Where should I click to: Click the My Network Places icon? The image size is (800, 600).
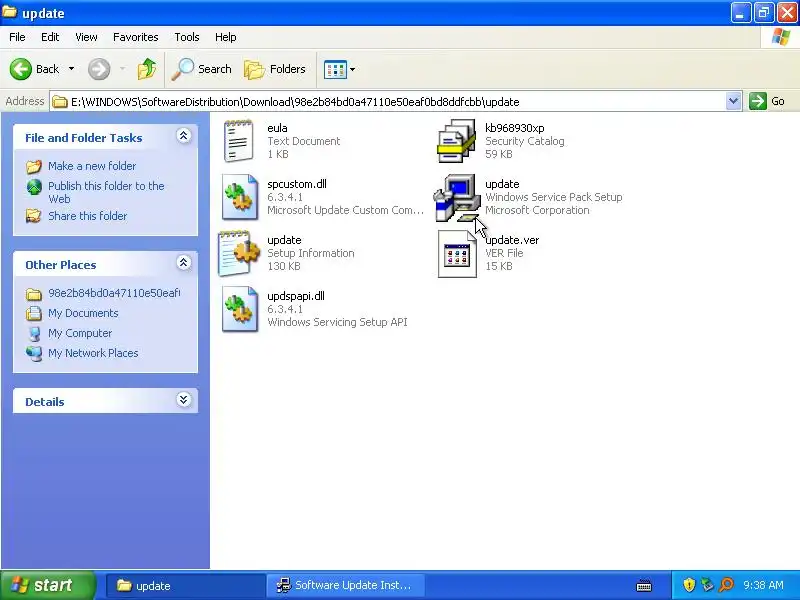tap(34, 353)
